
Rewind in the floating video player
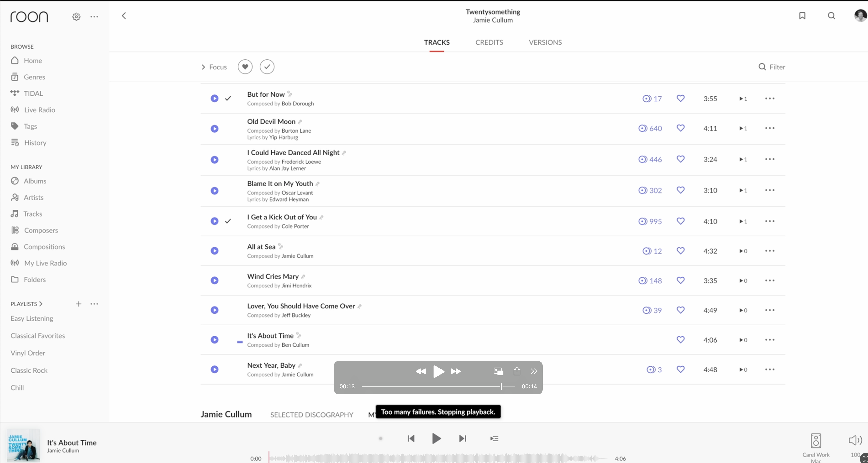(x=421, y=371)
